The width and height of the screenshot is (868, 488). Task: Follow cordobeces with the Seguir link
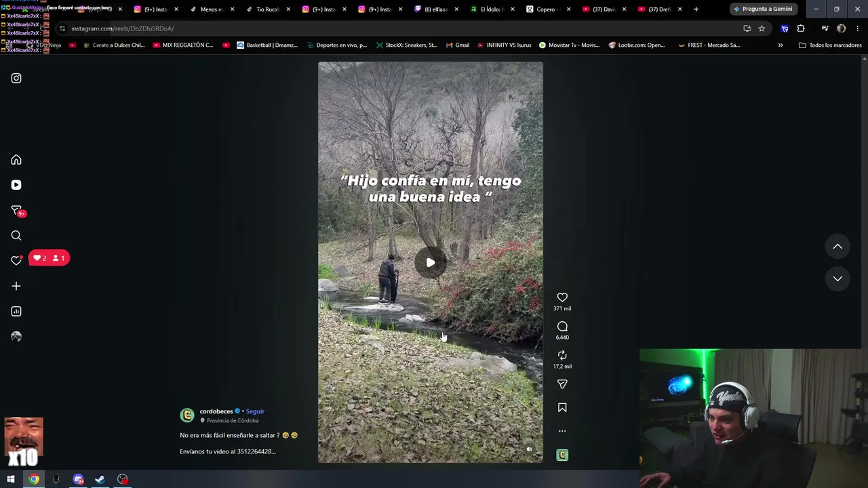[x=255, y=411]
